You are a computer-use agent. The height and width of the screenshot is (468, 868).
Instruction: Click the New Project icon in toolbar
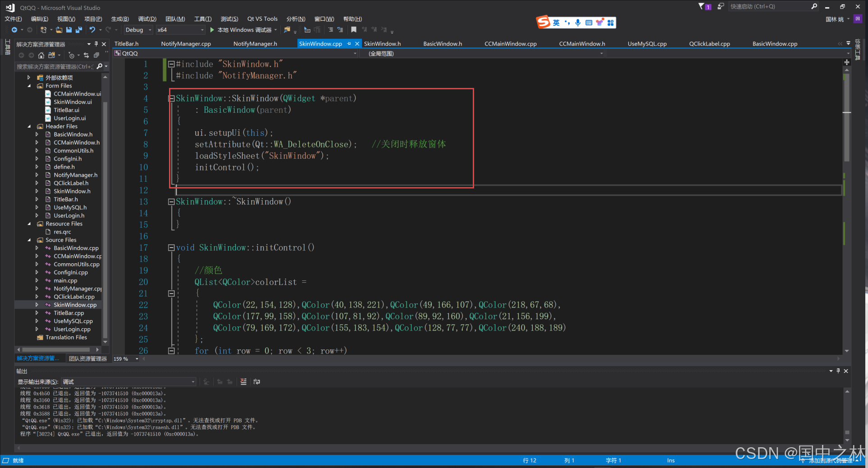[43, 30]
